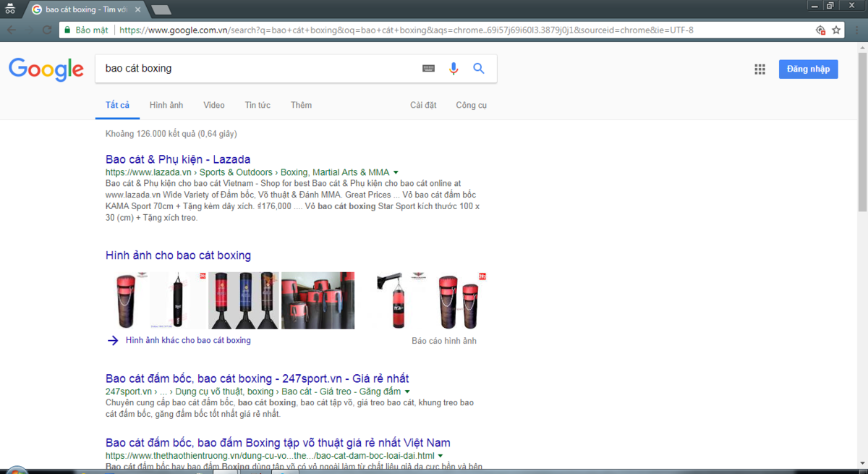
Task: Expand the dropdown arrow beside the Lazada URL
Action: tap(396, 173)
